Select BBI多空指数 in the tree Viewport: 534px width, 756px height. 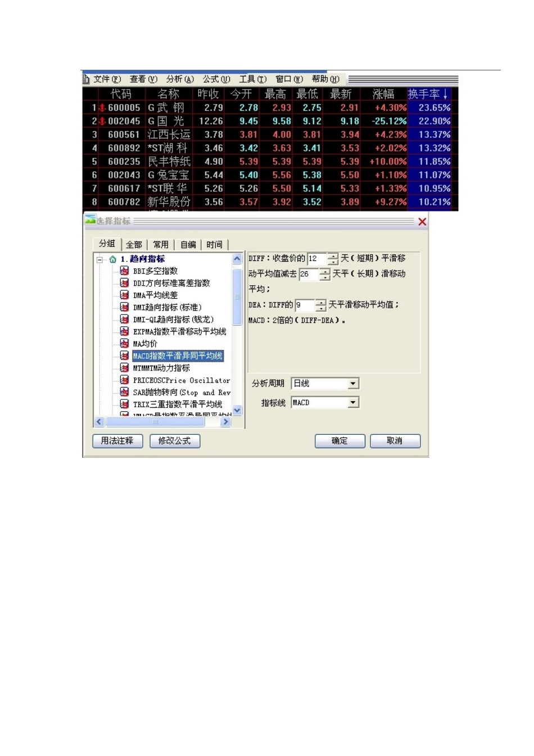[x=155, y=271]
